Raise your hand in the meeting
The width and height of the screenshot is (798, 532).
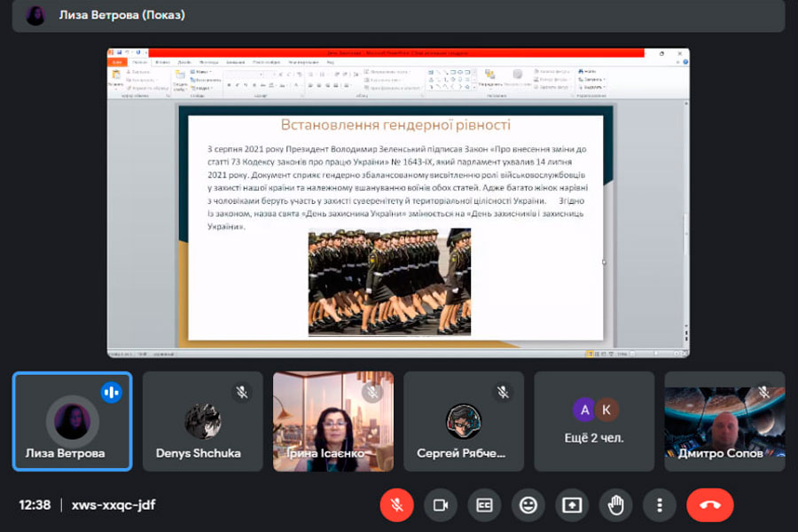click(615, 505)
